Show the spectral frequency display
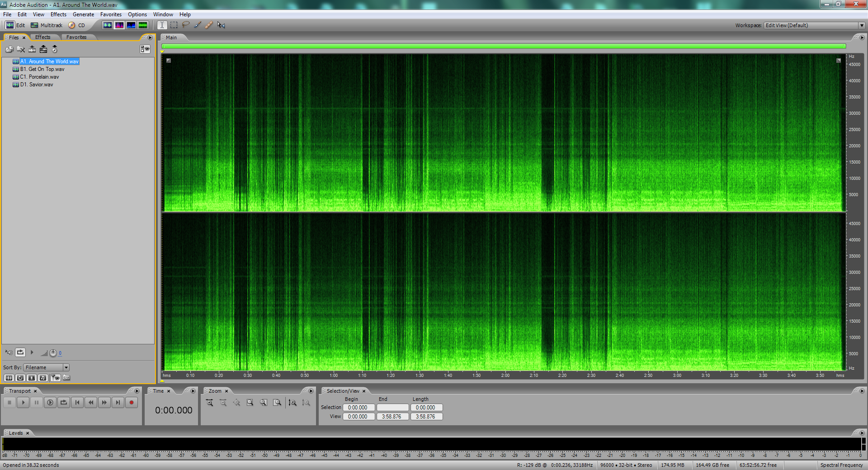This screenshot has height=470, width=868. 119,25
